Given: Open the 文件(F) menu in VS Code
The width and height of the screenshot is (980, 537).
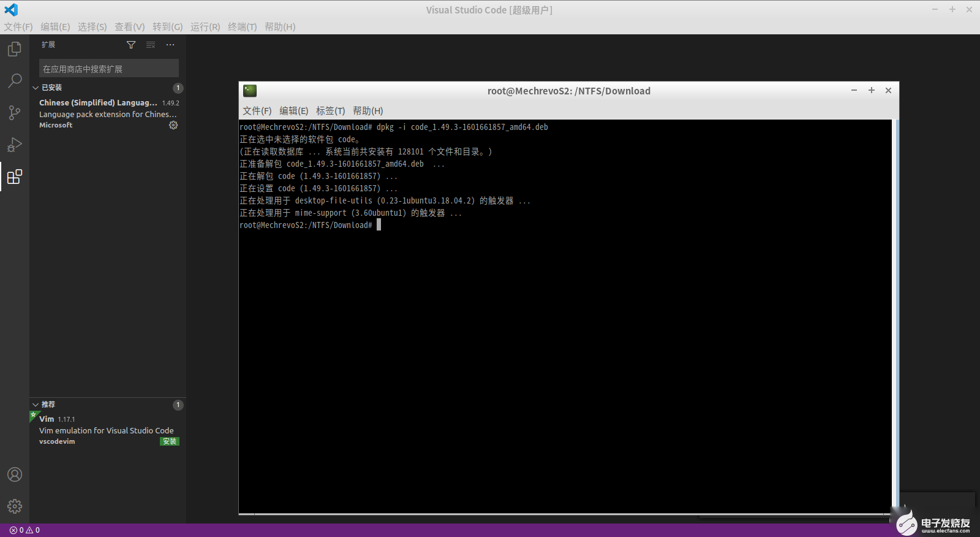Looking at the screenshot, I should pos(18,27).
